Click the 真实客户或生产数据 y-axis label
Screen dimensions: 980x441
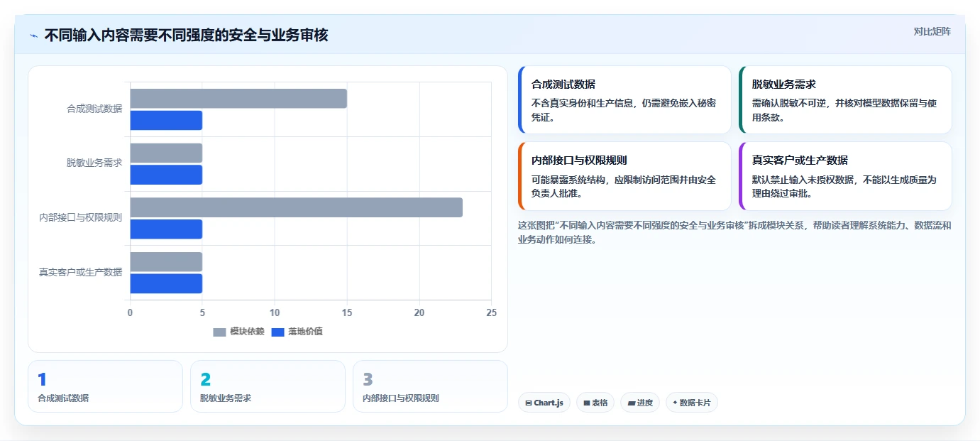[81, 272]
